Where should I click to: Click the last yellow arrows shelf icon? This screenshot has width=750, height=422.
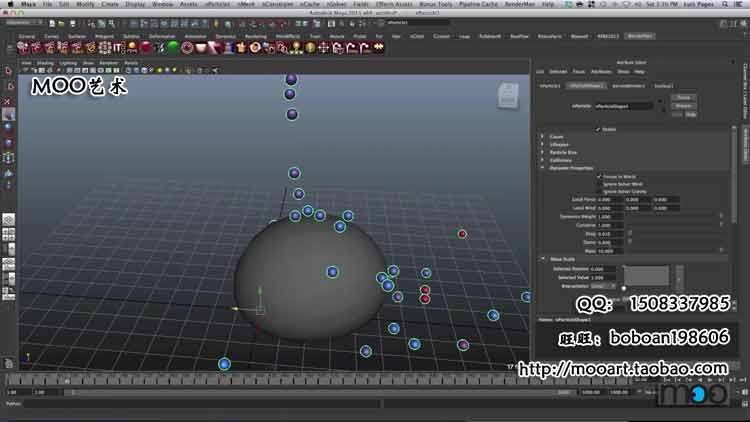pos(378,47)
